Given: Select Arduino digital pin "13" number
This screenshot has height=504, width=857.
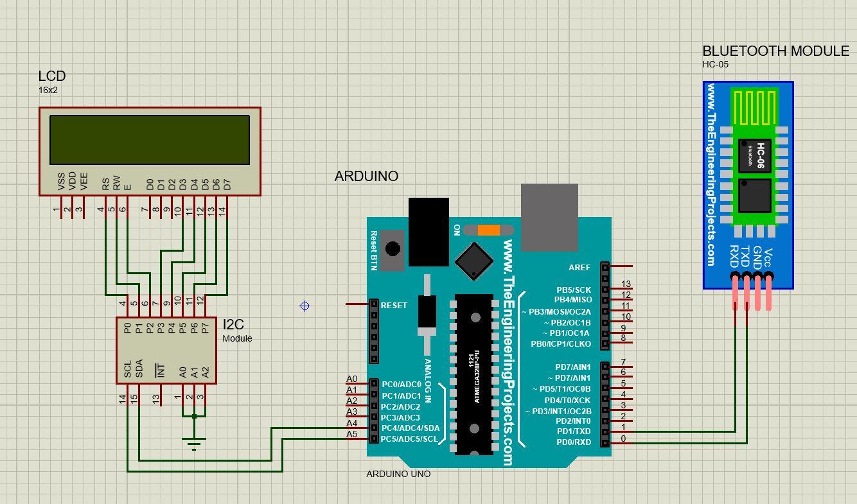Looking at the screenshot, I should pos(626,284).
